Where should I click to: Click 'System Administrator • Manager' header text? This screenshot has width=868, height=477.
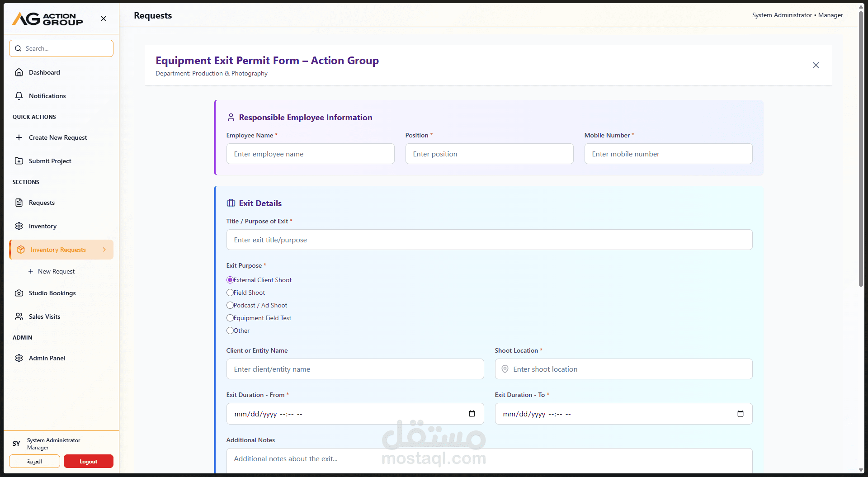pyautogui.click(x=797, y=15)
